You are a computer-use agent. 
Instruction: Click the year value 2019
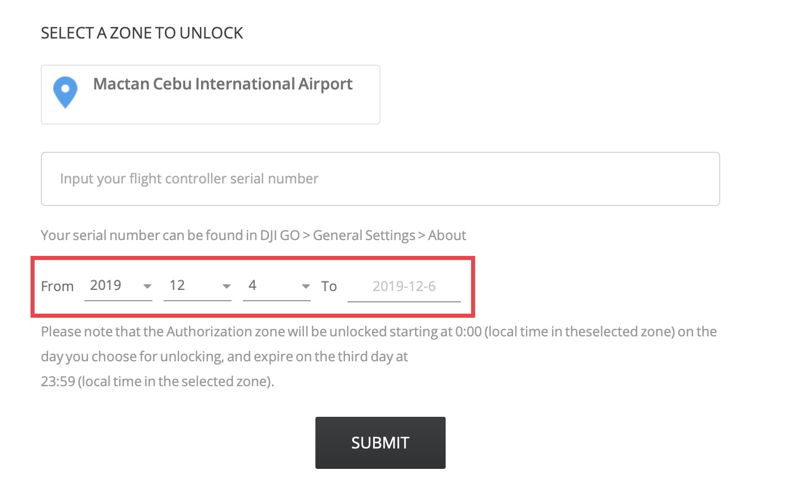point(106,285)
